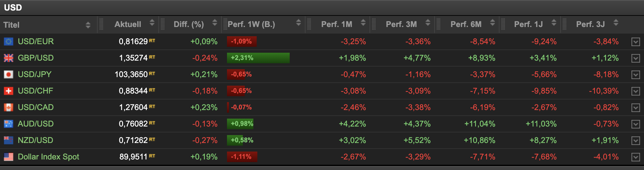Open the USD/JPY currency pair link
The height and width of the screenshot is (170, 644).
coord(35,74)
